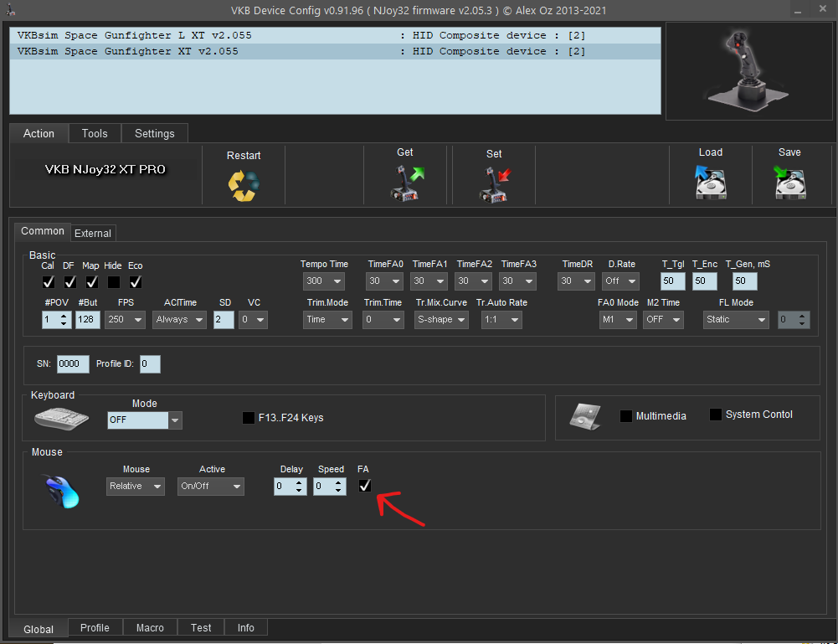Click the blue mouse icon

pyautogui.click(x=62, y=491)
